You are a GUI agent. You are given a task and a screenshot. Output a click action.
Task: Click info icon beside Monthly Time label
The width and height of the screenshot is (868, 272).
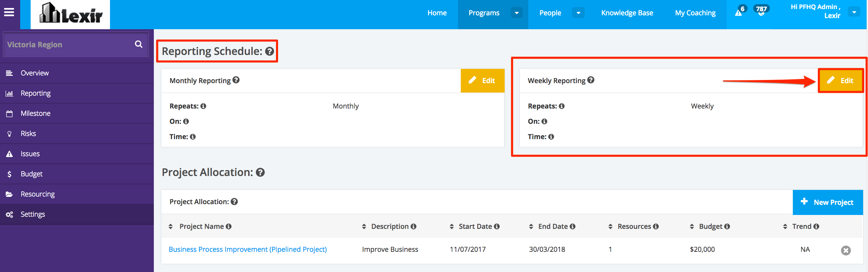pyautogui.click(x=193, y=137)
